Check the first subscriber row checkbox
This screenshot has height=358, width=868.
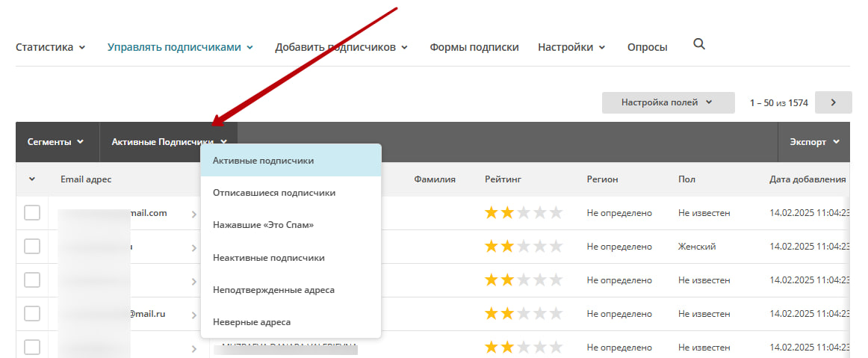tap(32, 213)
